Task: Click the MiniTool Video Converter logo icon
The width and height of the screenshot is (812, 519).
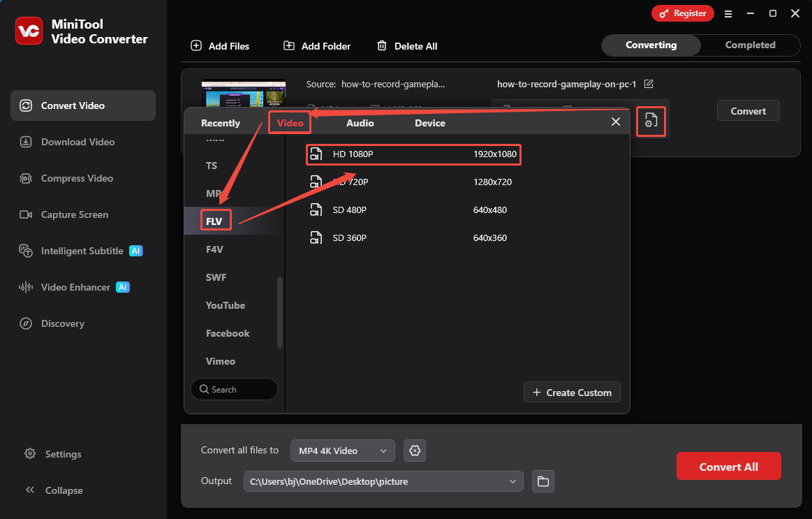Action: click(x=29, y=31)
